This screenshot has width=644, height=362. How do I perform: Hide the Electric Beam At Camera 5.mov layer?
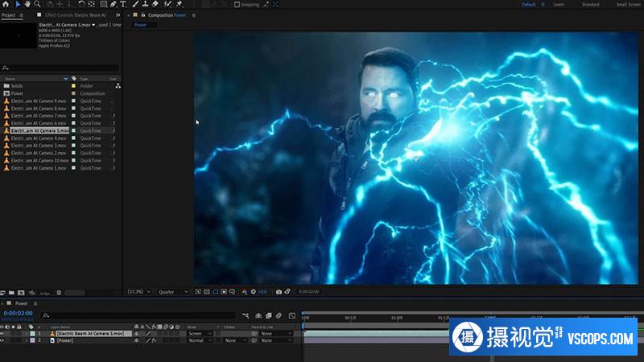click(2, 334)
